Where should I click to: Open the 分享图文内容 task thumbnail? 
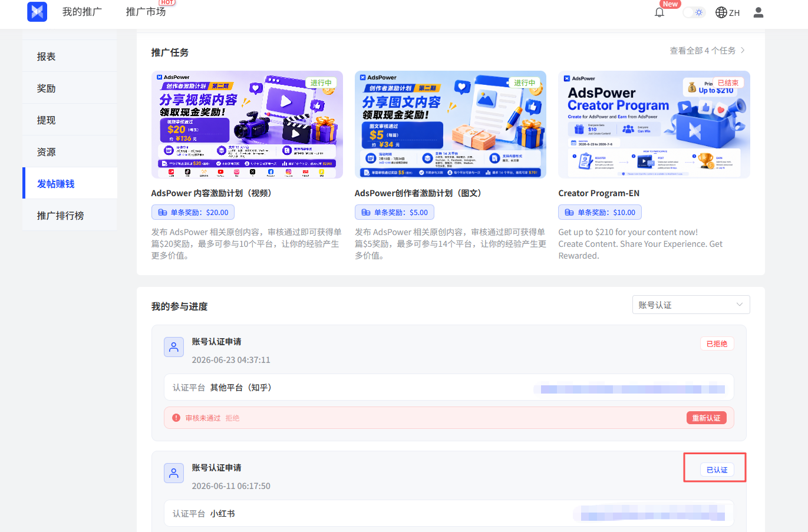tap(450, 125)
